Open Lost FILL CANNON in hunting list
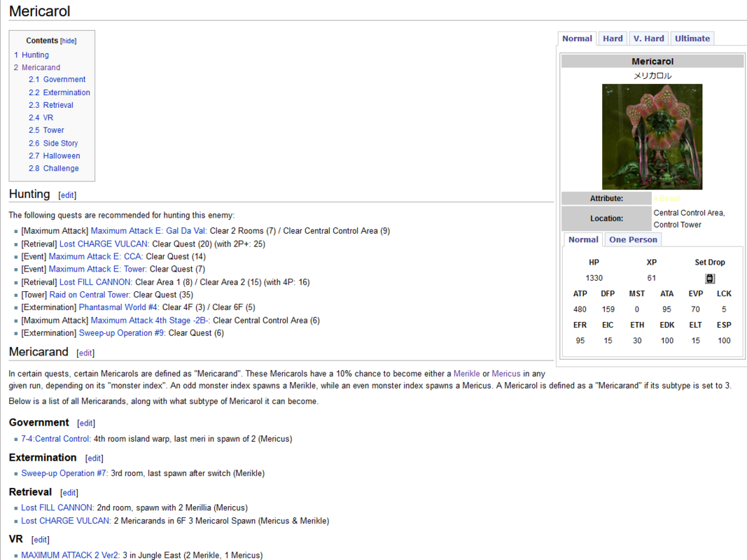 point(96,282)
